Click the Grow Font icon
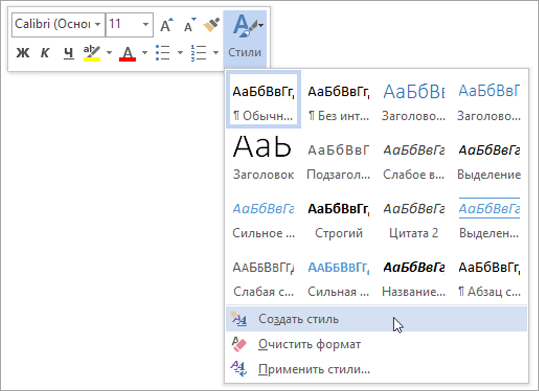The image size is (539, 391). [166, 25]
